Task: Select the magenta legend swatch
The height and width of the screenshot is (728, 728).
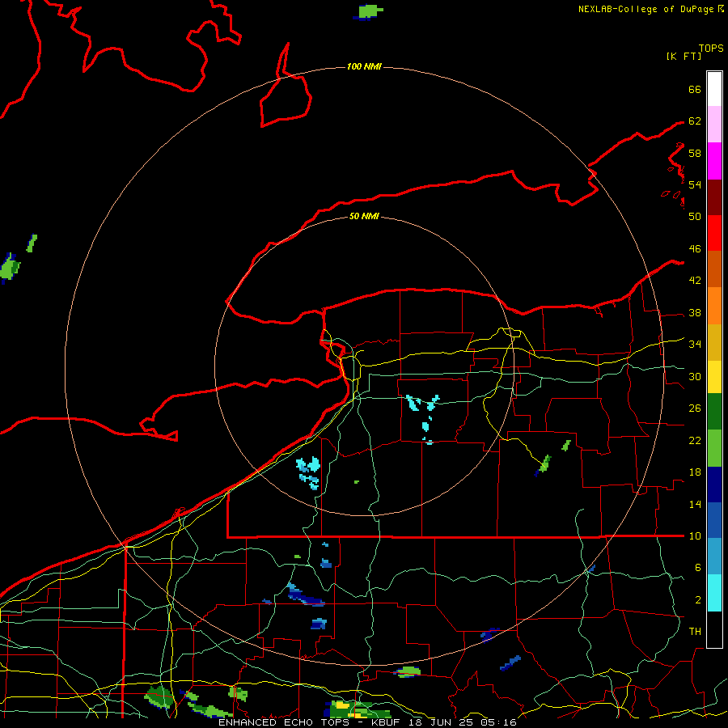Action: 714,161
